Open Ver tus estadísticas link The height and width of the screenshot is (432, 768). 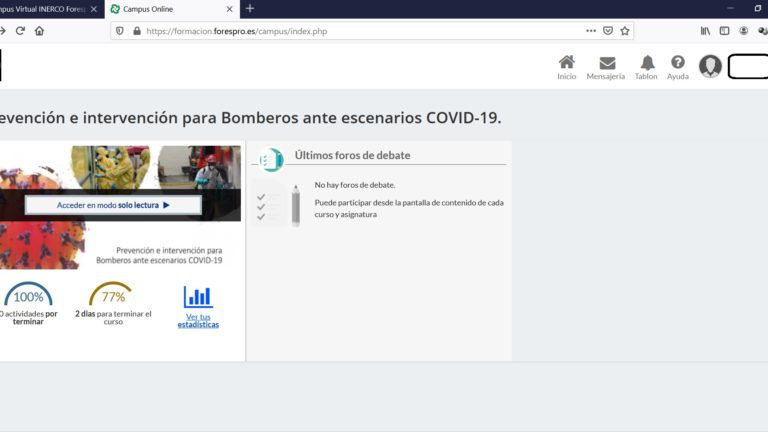[x=198, y=321]
